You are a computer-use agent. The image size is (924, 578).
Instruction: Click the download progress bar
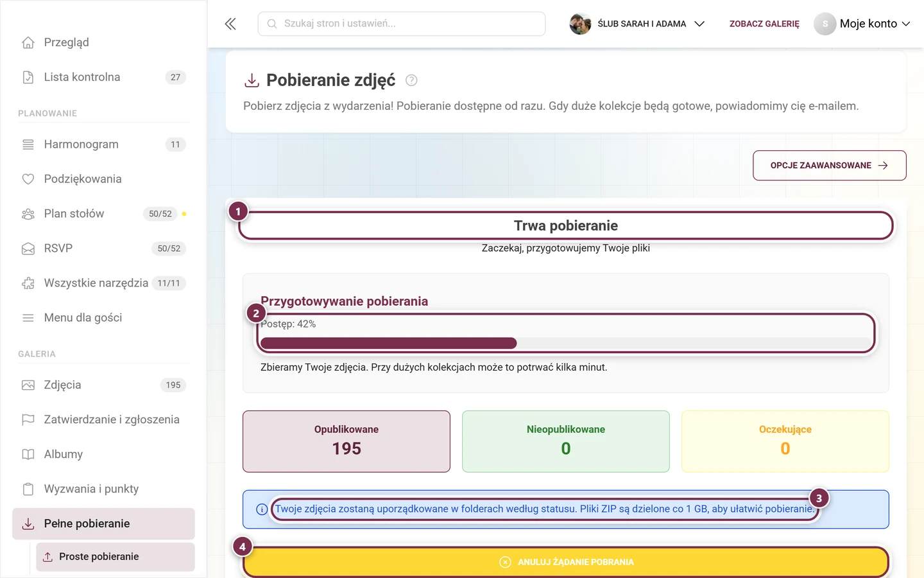click(x=566, y=344)
